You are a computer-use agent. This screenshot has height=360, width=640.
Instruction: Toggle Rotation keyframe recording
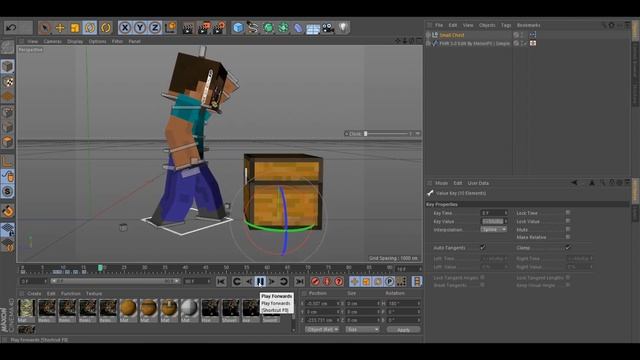(x=378, y=282)
